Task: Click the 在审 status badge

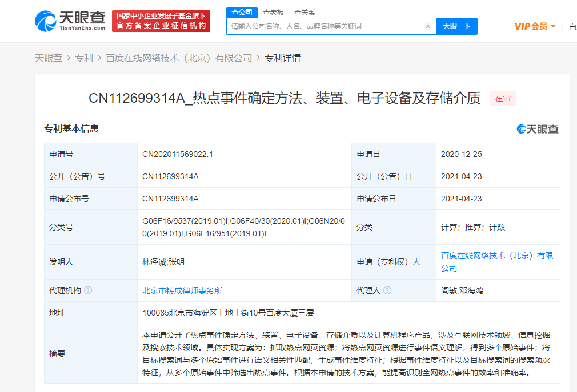Action: (x=502, y=99)
